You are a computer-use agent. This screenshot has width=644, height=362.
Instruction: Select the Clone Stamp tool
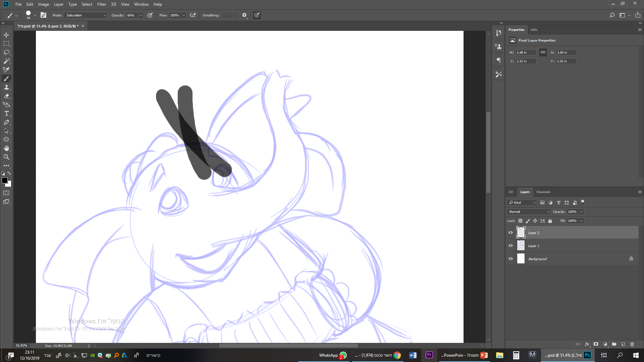coord(6,87)
